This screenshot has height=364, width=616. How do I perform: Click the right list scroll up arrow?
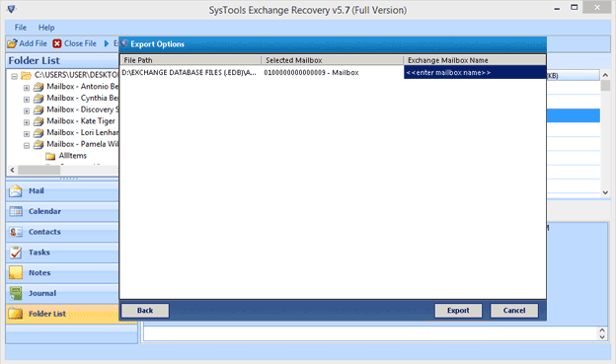point(605,75)
